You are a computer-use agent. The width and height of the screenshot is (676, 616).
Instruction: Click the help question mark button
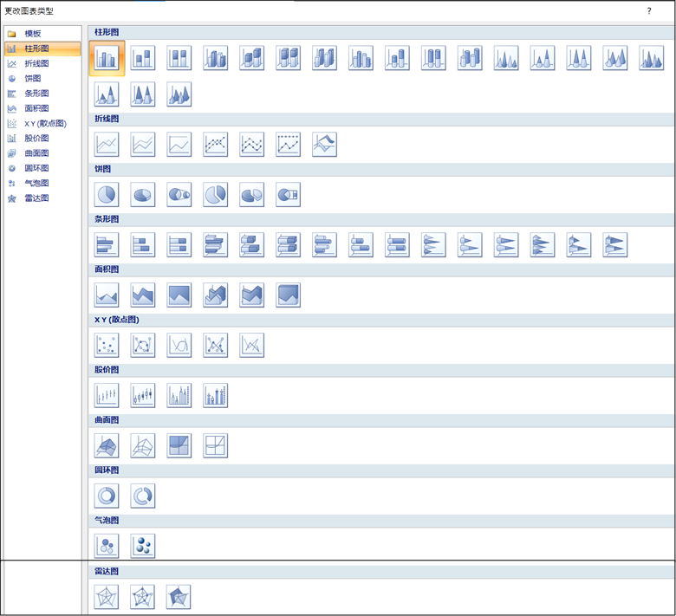click(649, 11)
